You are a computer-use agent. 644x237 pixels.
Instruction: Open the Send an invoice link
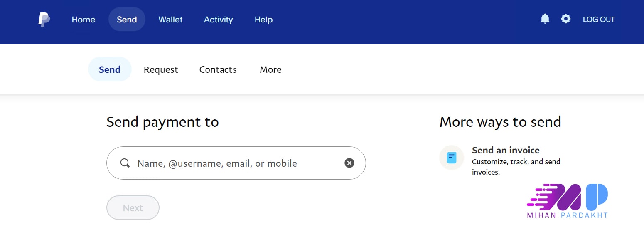pyautogui.click(x=506, y=150)
